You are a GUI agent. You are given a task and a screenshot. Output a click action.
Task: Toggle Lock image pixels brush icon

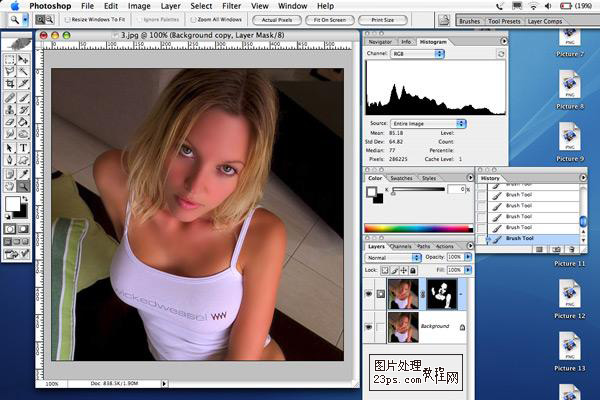[x=394, y=271]
